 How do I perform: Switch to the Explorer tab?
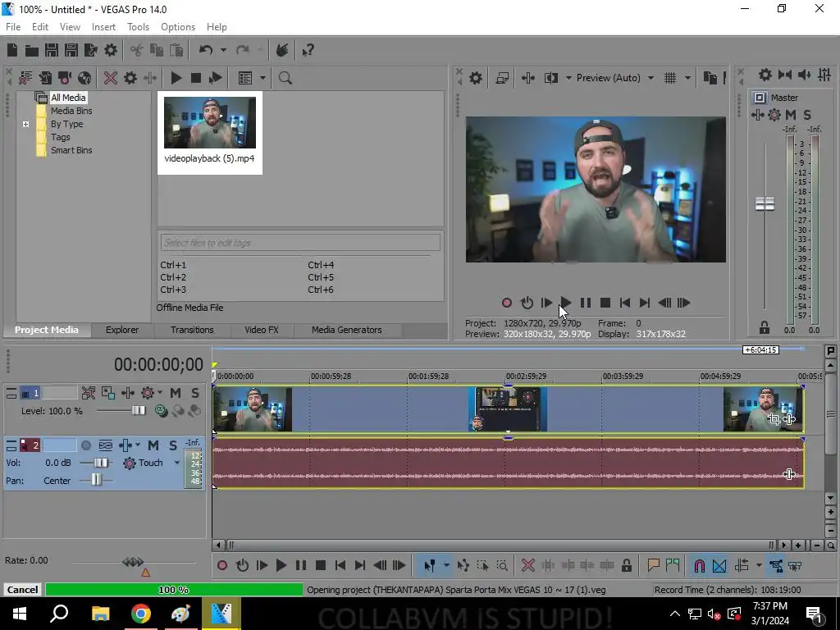(122, 330)
